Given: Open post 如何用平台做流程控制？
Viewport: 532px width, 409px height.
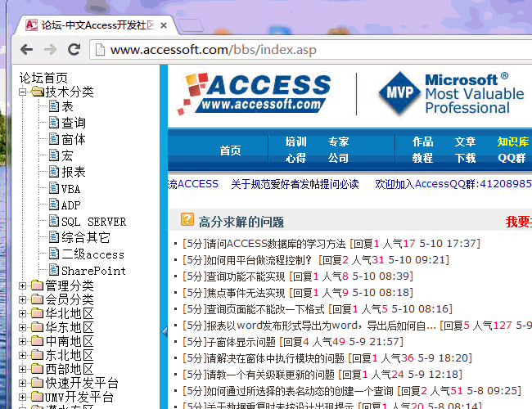Looking at the screenshot, I should pos(259,260).
